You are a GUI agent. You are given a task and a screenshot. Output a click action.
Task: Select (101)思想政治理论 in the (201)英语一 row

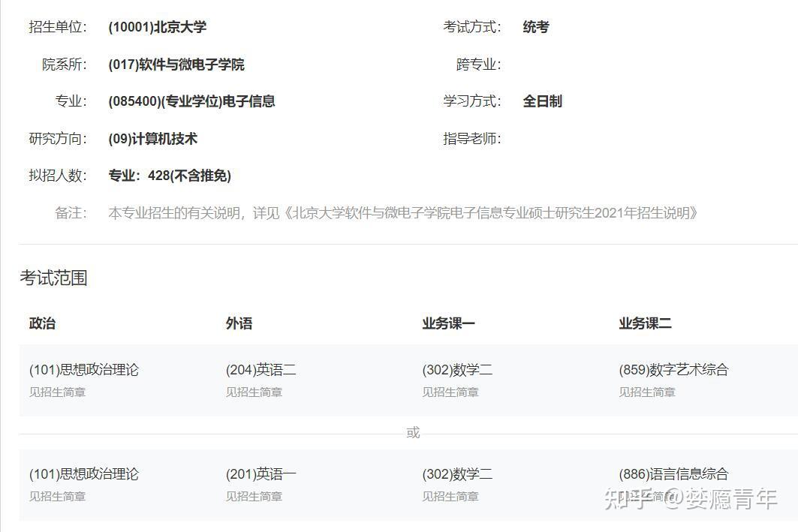coord(84,474)
